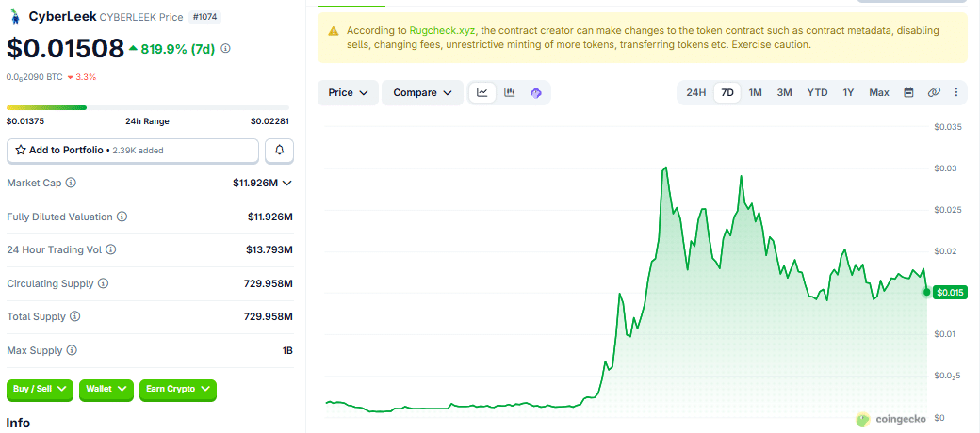The image size is (980, 433).
Task: Click the CyberLeek coin logo icon
Action: 15,18
